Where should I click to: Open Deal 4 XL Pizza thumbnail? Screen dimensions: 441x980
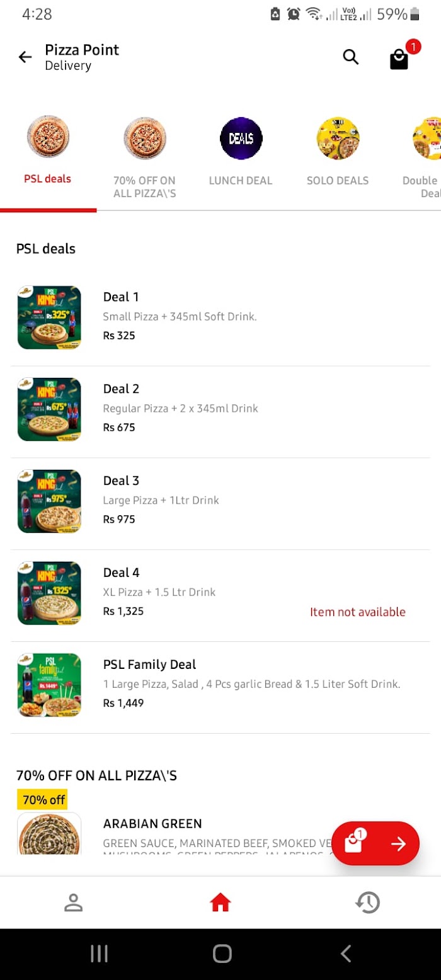pos(49,593)
